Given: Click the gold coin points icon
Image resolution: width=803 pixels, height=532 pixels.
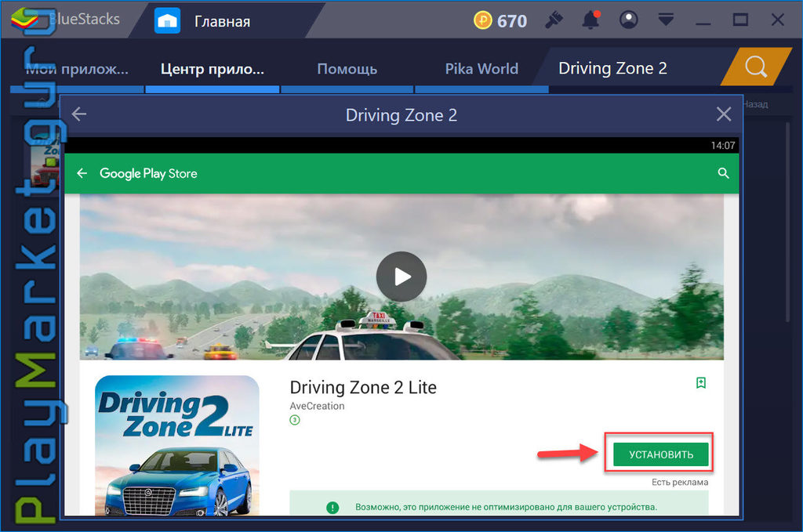Looking at the screenshot, I should click(482, 20).
